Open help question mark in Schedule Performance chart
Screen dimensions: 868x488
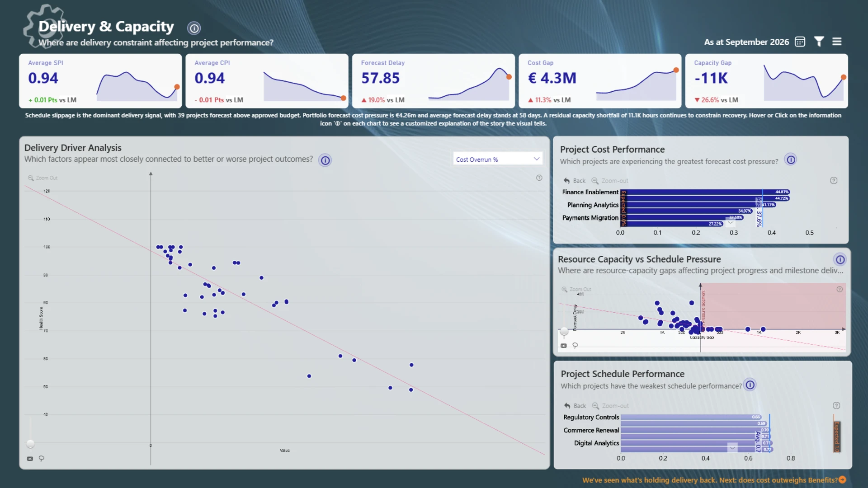coord(836,406)
